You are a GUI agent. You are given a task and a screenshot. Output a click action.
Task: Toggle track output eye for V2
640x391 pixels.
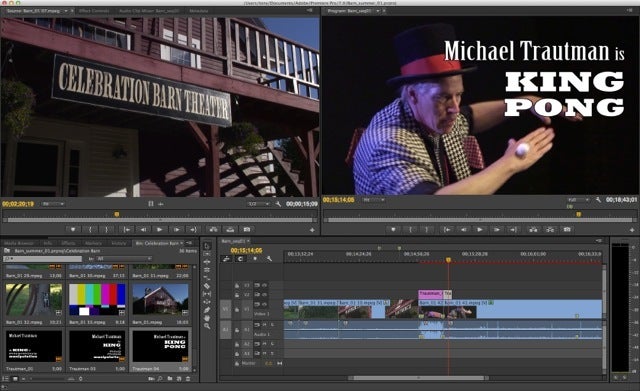(x=264, y=294)
